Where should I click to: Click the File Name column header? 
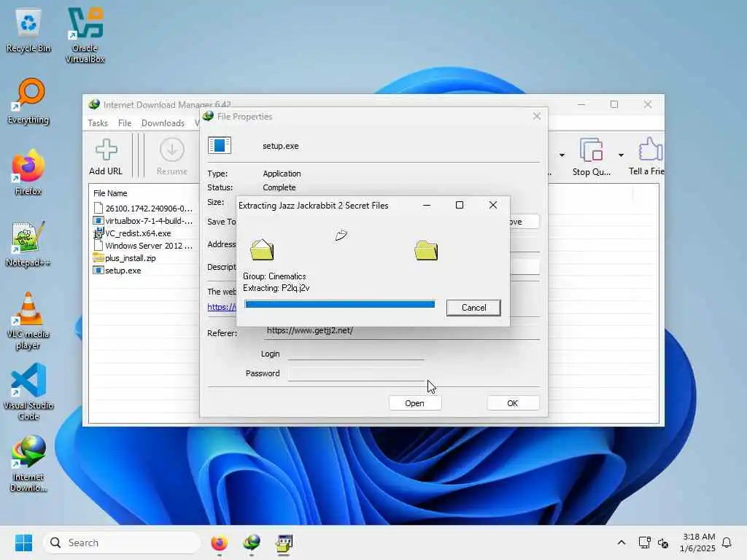[110, 193]
